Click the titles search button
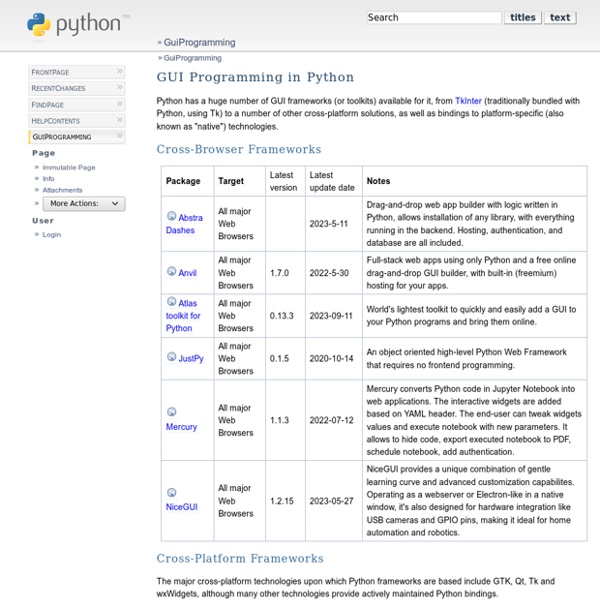 coord(523,18)
